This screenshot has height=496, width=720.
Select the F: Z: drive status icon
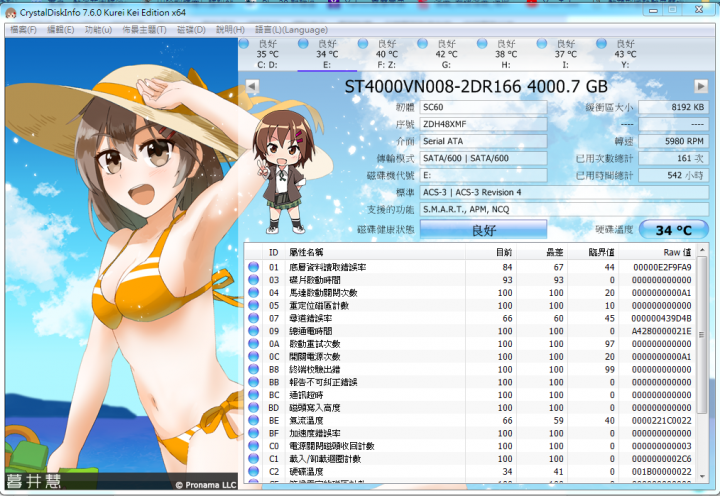363,44
